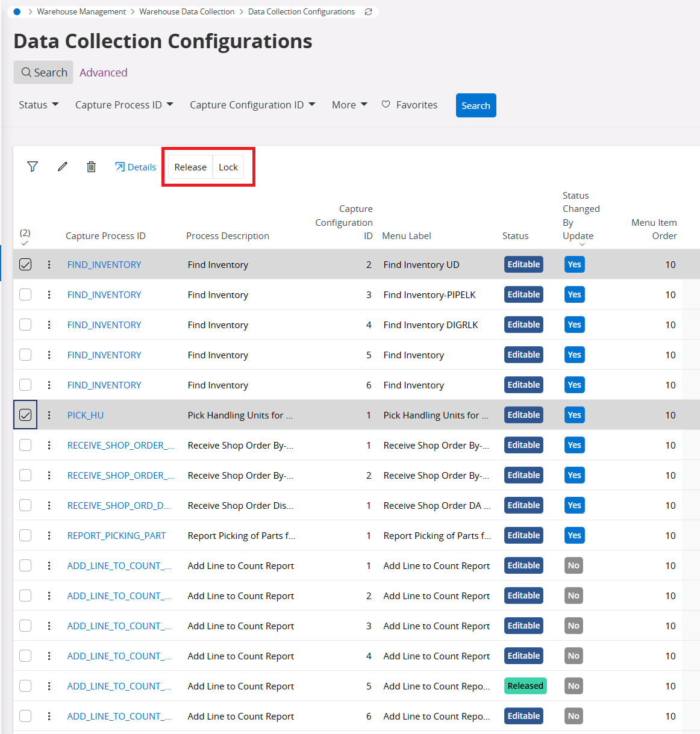The height and width of the screenshot is (734, 700).
Task: Select the Find Inventory-PIPELK row checkbox
Action: [25, 294]
